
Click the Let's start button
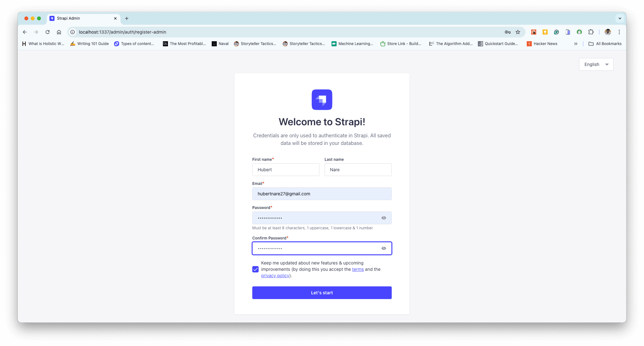pos(322,293)
